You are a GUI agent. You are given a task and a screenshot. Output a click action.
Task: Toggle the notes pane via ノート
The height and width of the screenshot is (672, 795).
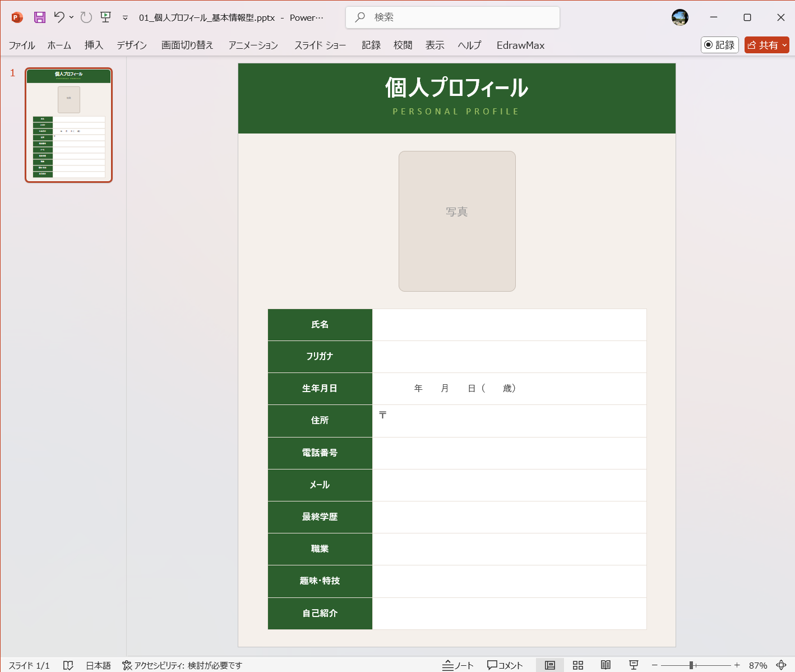[x=458, y=665]
